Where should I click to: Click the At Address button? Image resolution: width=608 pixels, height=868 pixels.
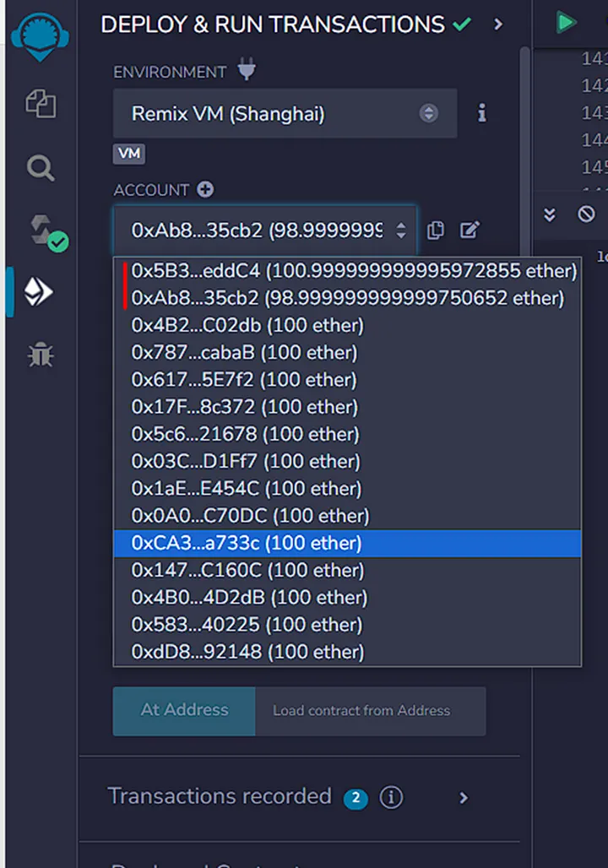click(x=184, y=710)
